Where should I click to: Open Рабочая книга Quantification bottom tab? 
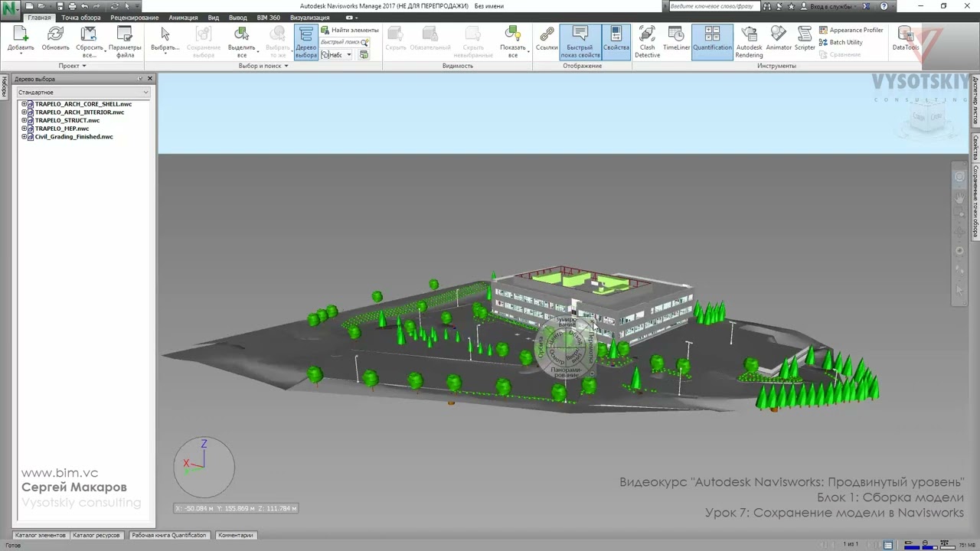tap(168, 536)
